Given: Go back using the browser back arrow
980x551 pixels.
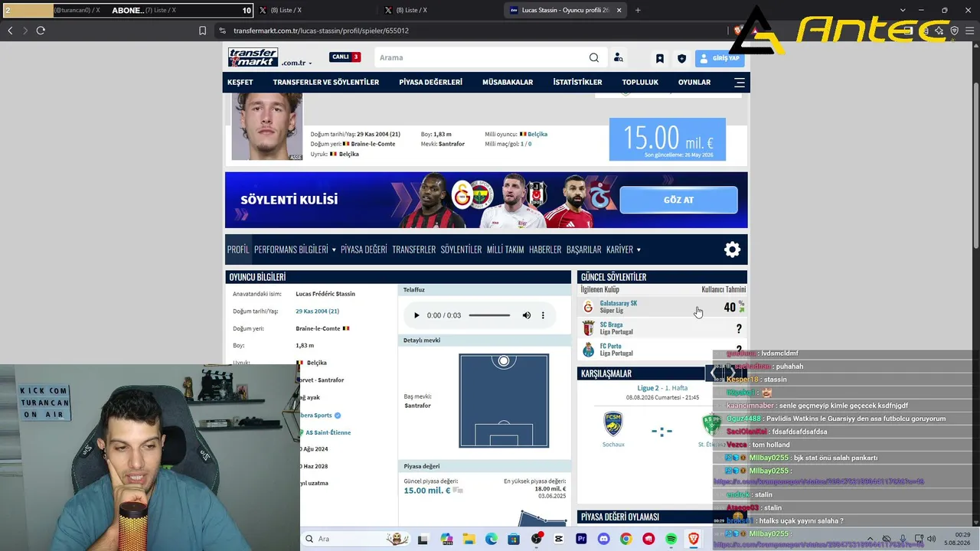Looking at the screenshot, I should [10, 31].
